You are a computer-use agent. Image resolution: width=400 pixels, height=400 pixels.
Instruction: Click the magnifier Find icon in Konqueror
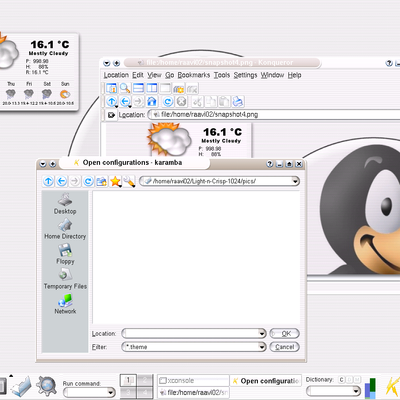coord(125,88)
